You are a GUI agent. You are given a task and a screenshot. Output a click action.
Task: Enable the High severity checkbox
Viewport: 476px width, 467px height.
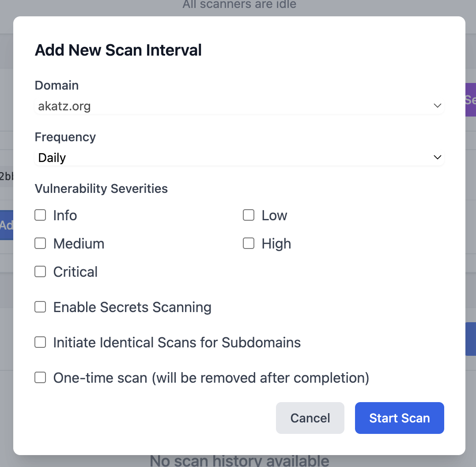point(249,244)
